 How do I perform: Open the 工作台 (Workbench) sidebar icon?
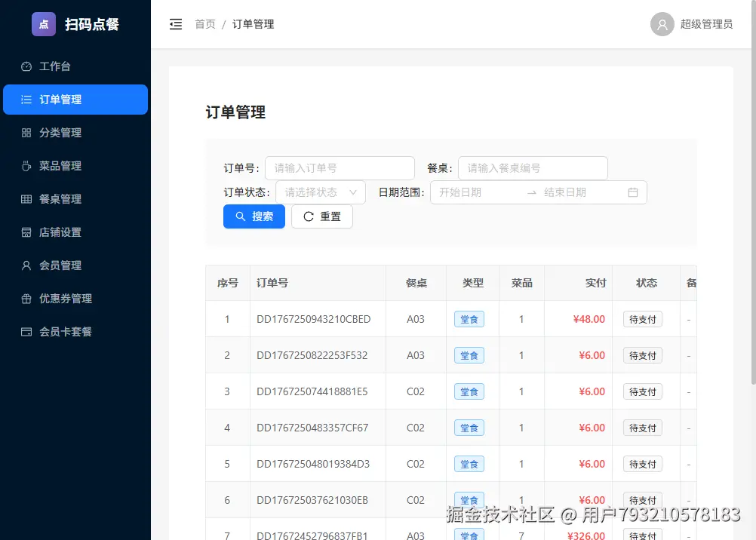point(26,66)
